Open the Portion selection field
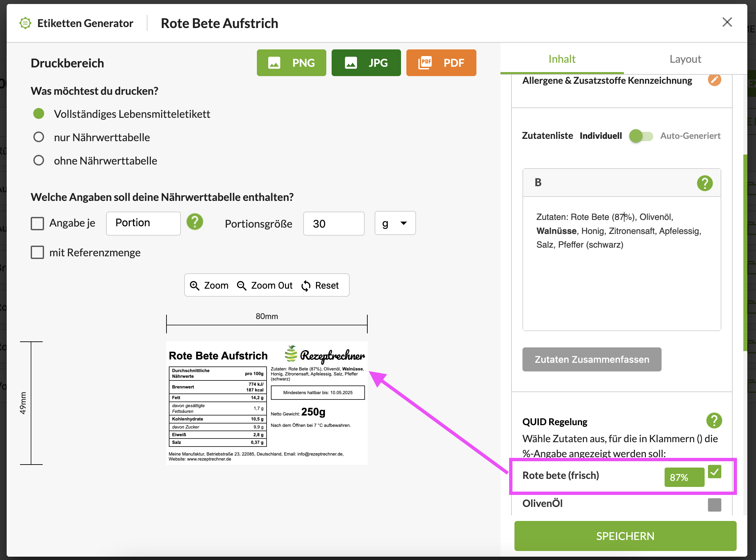The width and height of the screenshot is (756, 560). click(143, 223)
